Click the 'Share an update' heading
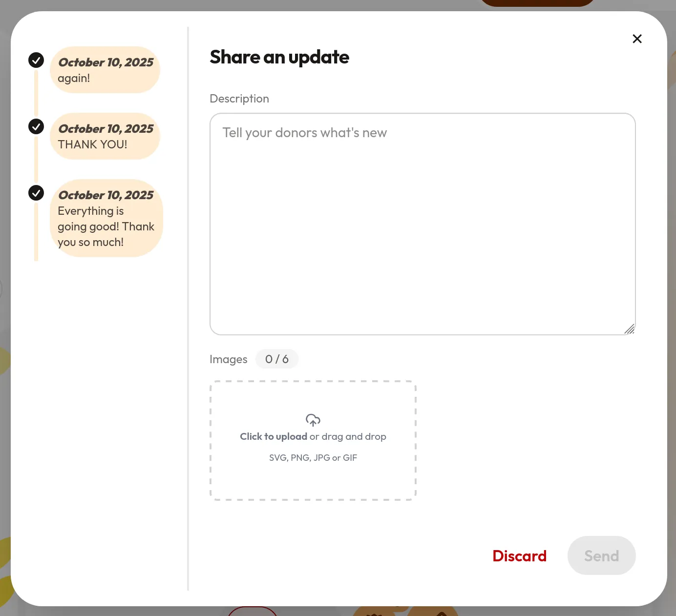This screenshot has width=676, height=616. (279, 57)
